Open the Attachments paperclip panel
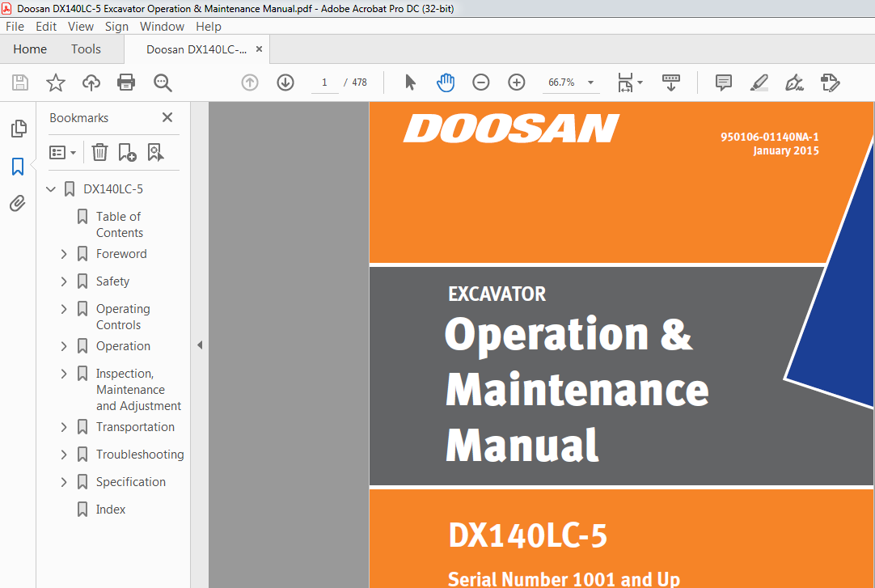 18,203
